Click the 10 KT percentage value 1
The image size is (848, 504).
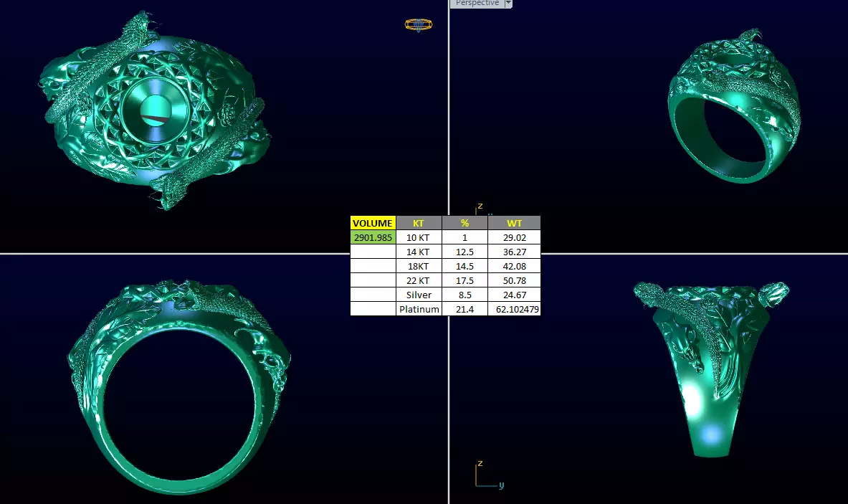pyautogui.click(x=465, y=237)
